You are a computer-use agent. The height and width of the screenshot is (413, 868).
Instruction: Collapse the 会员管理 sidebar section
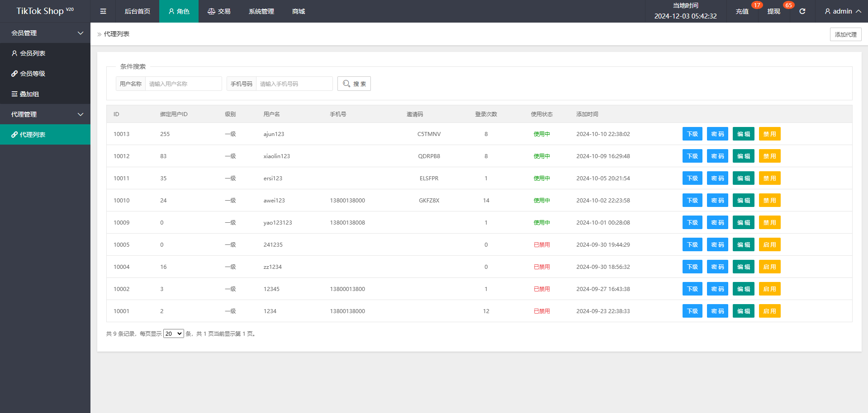[x=45, y=33]
